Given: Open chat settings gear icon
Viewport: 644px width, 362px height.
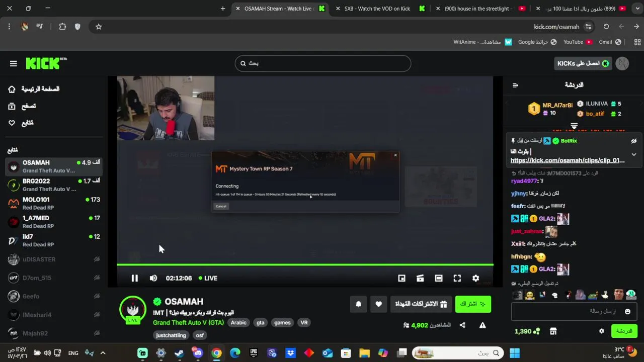Looking at the screenshot, I should point(601,331).
